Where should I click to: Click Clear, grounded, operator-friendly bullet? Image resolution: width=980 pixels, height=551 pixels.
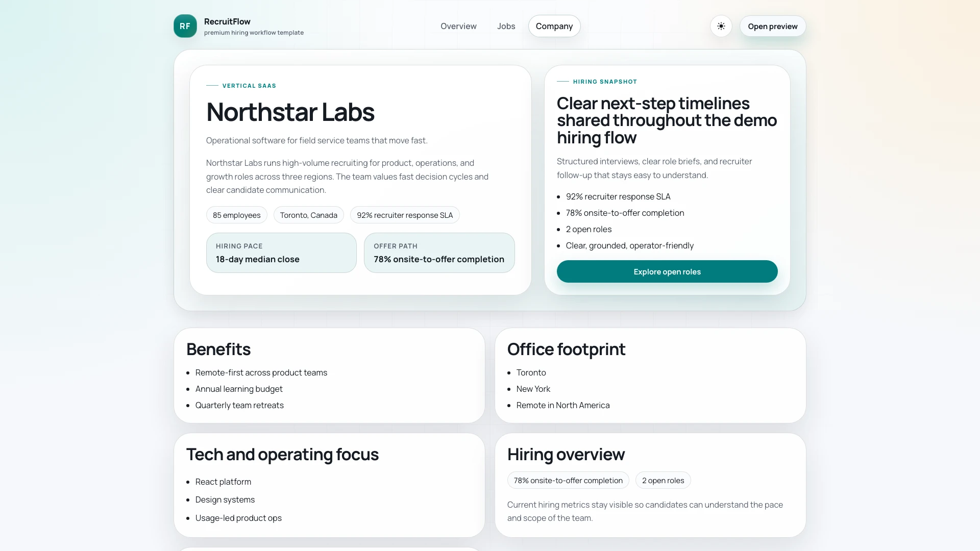(x=629, y=245)
